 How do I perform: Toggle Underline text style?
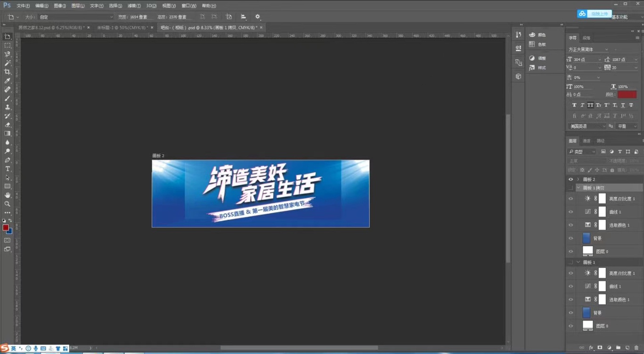[623, 105]
